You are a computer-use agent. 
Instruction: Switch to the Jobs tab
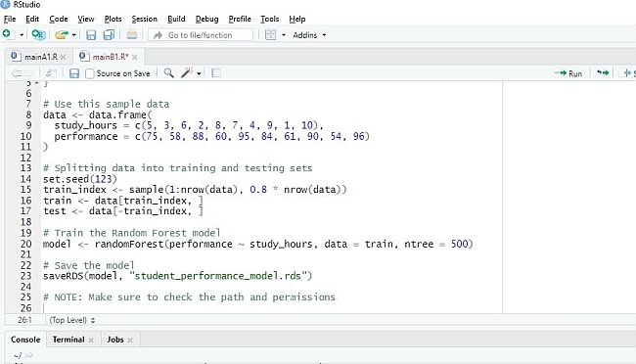(115, 340)
